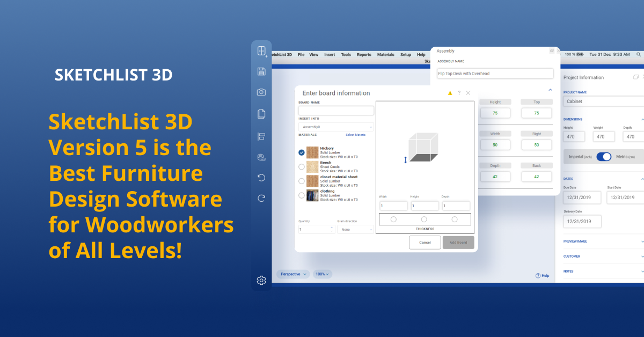The width and height of the screenshot is (644, 337).
Task: Click the board Width input field
Action: pyautogui.click(x=393, y=206)
